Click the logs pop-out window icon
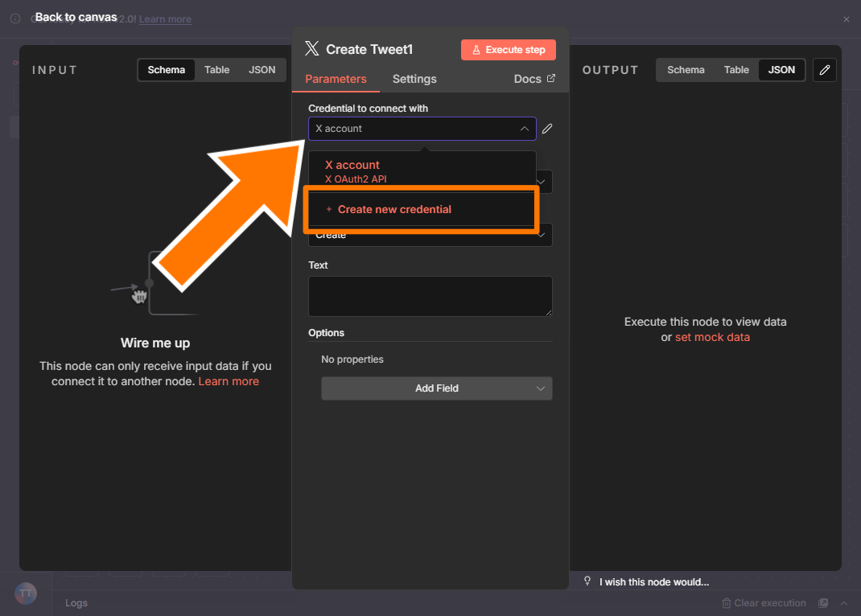 pos(823,603)
